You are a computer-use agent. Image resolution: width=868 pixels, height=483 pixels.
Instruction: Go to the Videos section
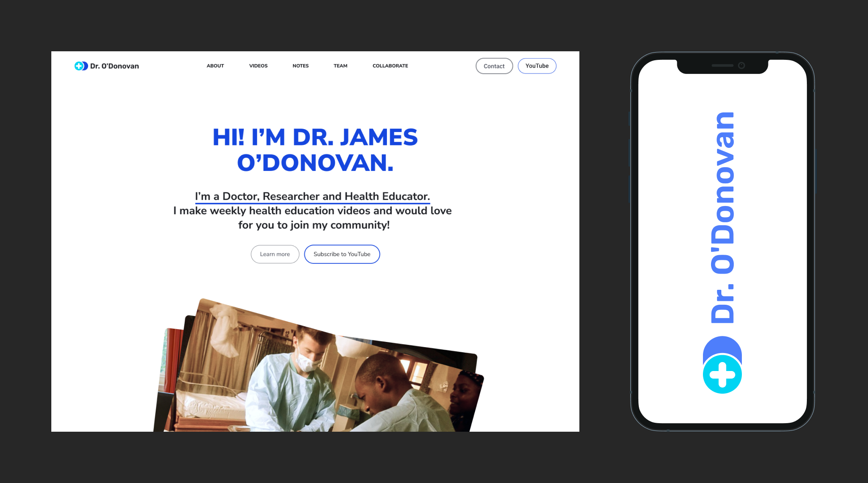(x=258, y=66)
